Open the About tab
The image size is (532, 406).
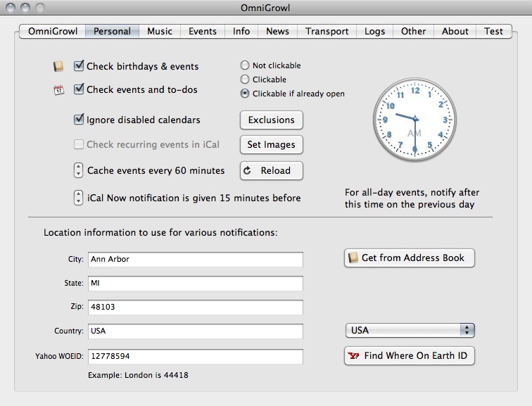tap(455, 31)
